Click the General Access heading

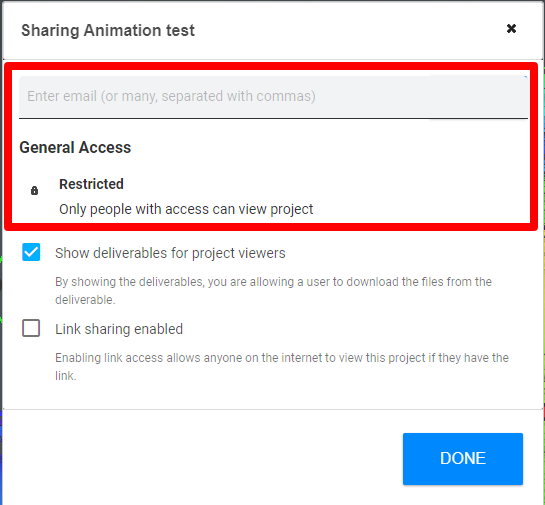pos(75,147)
